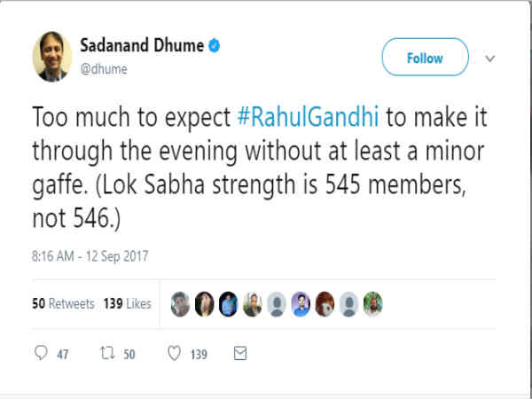This screenshot has width=532, height=399.
Task: View the 139 Likes list
Action: tap(129, 303)
